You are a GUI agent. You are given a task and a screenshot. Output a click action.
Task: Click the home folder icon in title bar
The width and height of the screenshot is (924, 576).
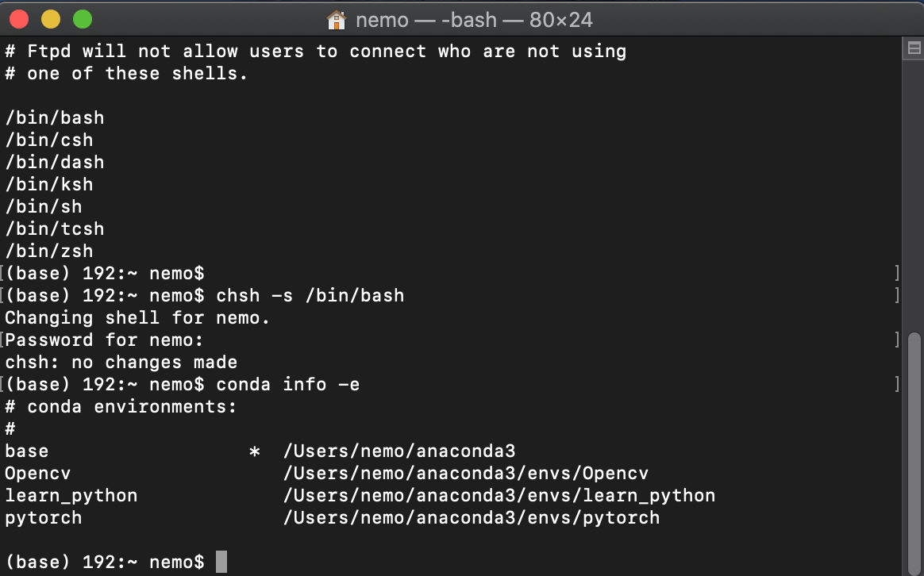(x=337, y=20)
